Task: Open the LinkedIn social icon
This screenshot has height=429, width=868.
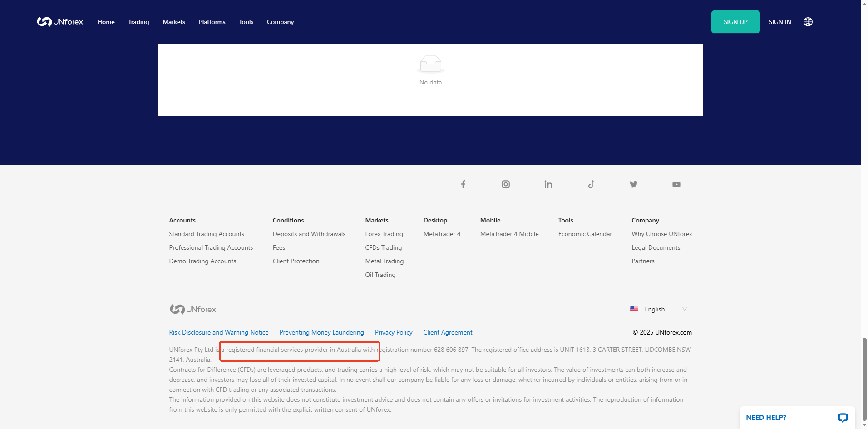Action: (x=548, y=184)
